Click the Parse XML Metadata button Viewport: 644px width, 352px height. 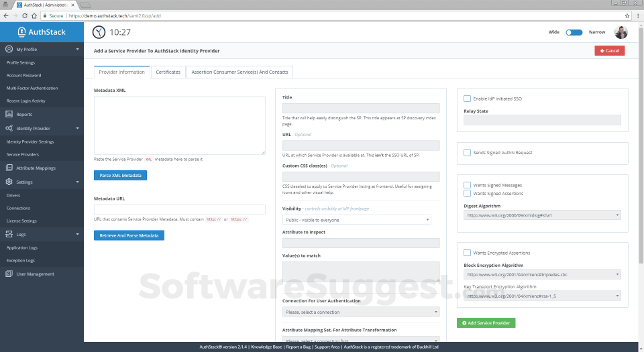tap(120, 175)
